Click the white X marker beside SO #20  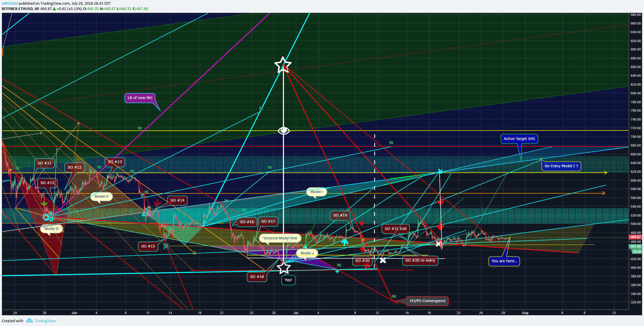click(383, 260)
